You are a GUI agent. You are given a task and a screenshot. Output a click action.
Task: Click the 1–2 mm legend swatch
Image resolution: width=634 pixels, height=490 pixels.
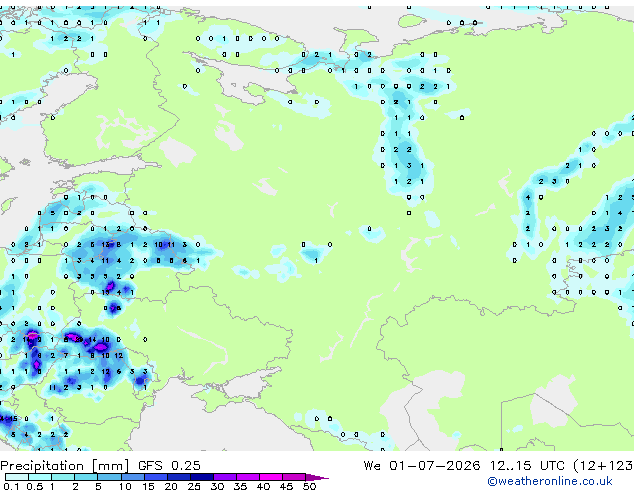tap(63, 477)
